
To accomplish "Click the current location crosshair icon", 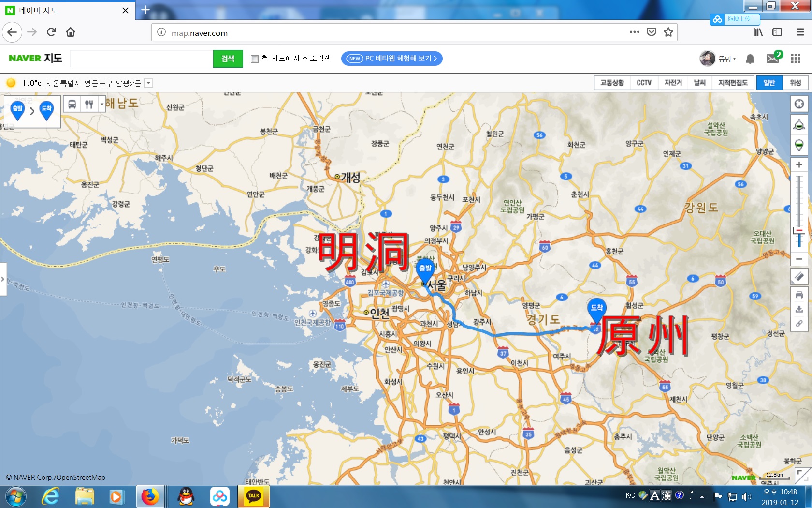I will 799,104.
